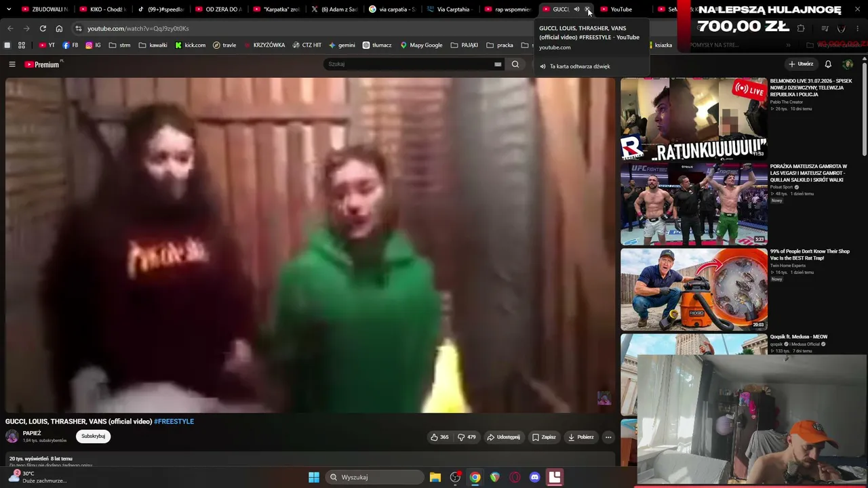Open BELMONDO LIVE video thumbnail
Image resolution: width=868 pixels, height=488 pixels.
tap(694, 118)
